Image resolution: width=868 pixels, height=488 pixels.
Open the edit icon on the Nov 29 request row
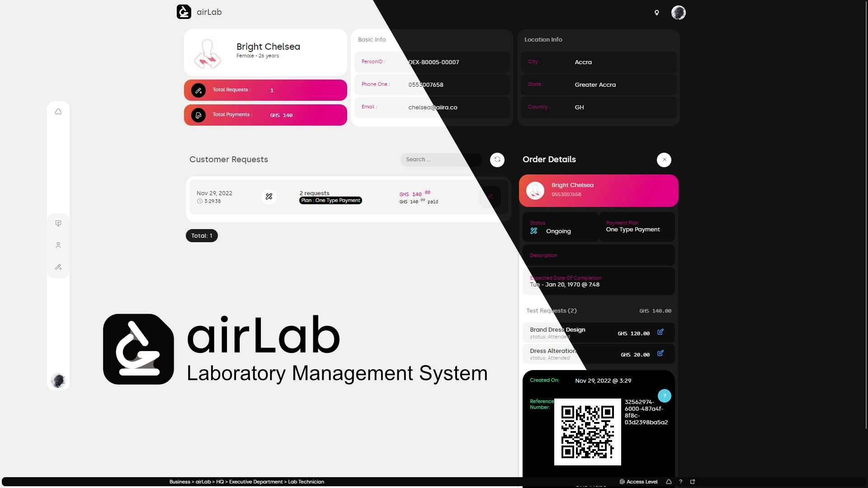[490, 197]
